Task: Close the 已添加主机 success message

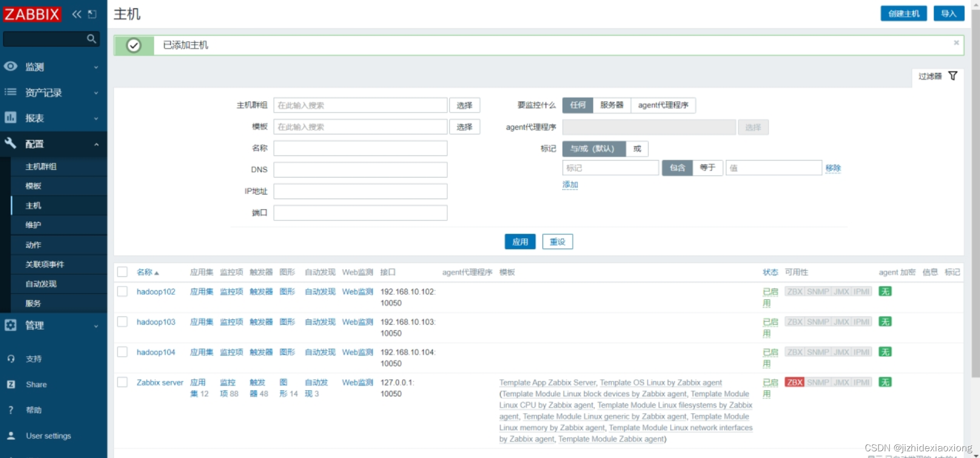Action: coord(956,43)
